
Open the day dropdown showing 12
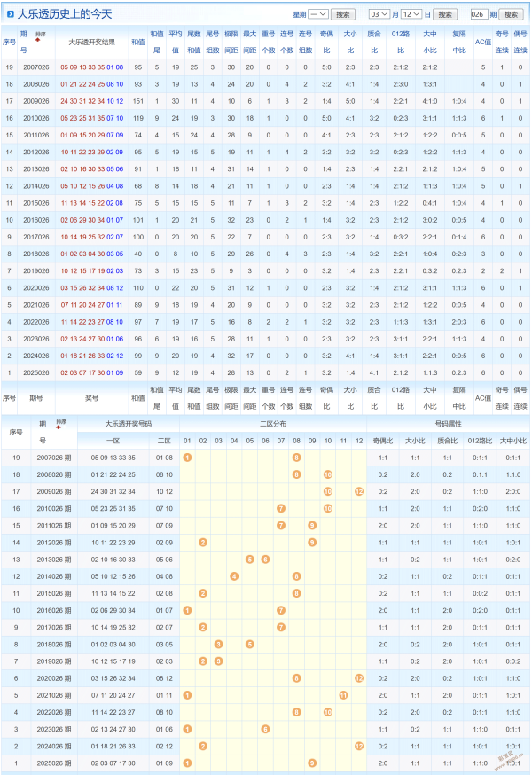tap(411, 14)
